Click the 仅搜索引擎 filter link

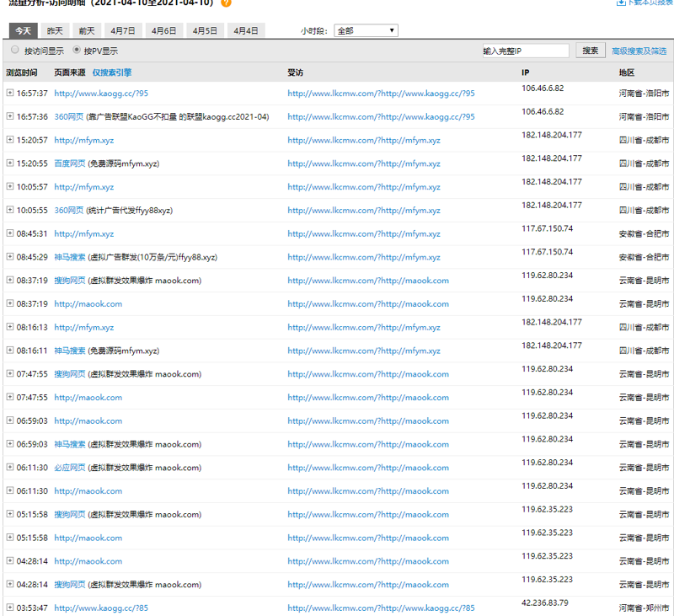coord(112,73)
